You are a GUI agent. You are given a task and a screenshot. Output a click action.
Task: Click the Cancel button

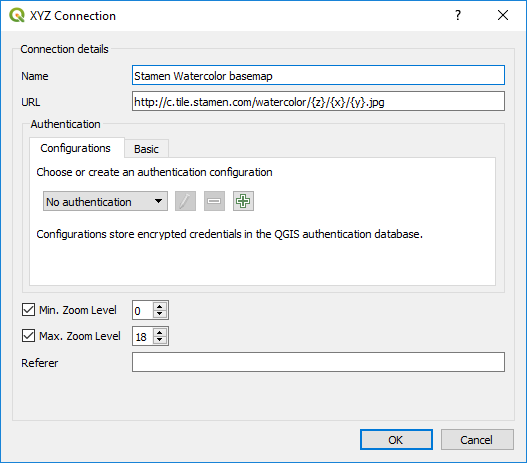pos(477,439)
